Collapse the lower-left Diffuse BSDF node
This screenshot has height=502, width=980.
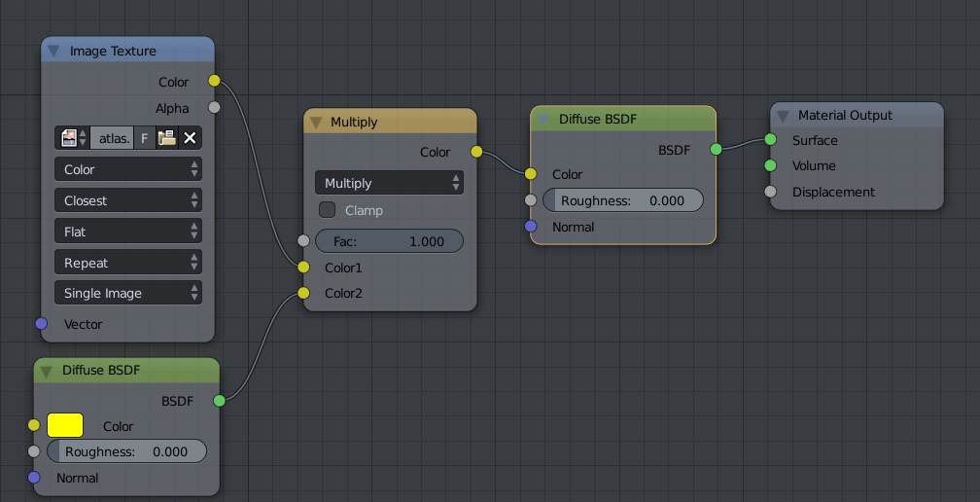pos(47,372)
